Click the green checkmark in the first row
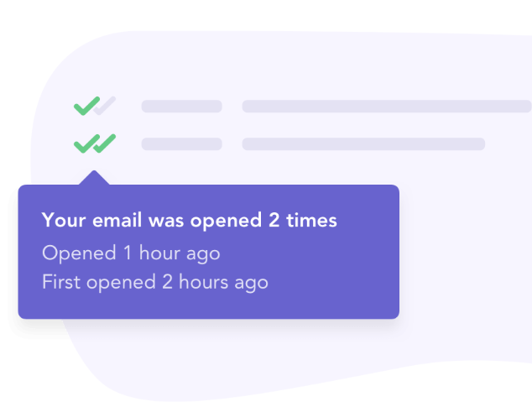 click(x=86, y=106)
